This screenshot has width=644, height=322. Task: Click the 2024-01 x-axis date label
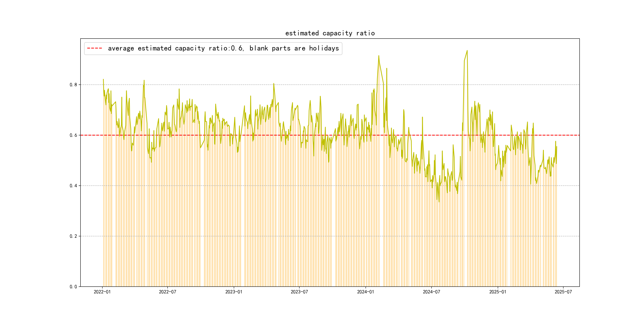(x=366, y=292)
